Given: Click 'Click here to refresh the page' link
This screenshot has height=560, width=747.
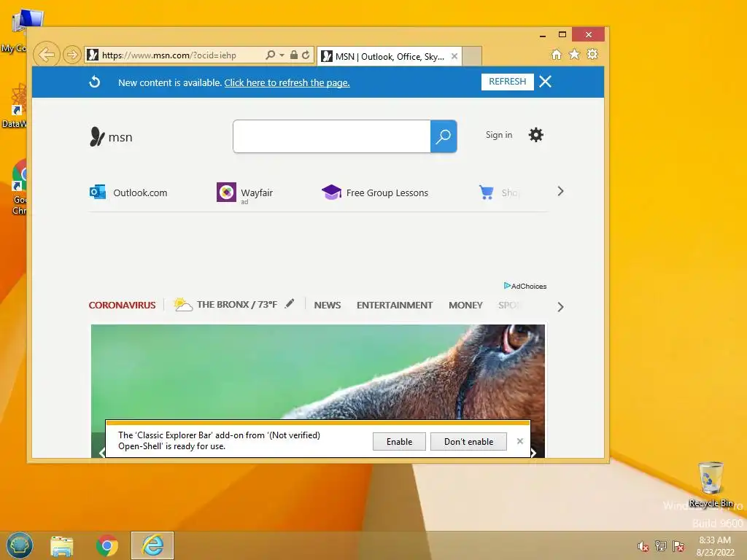Looking at the screenshot, I should (x=287, y=83).
